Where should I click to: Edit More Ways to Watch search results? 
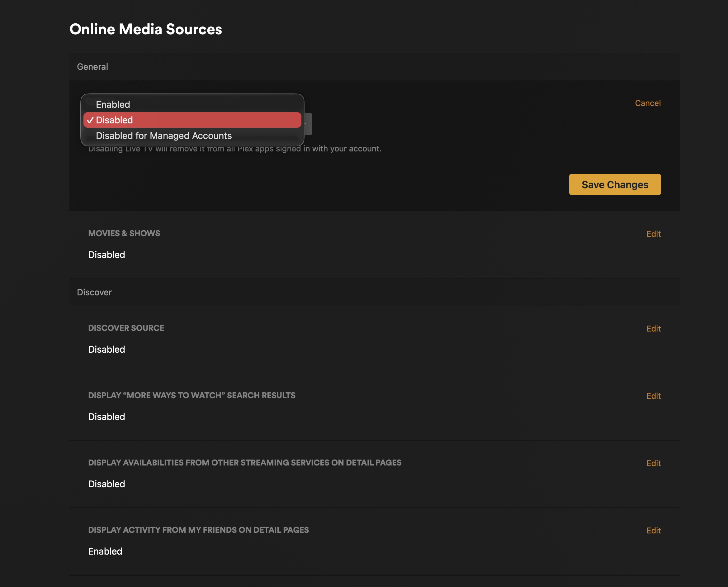coord(653,396)
